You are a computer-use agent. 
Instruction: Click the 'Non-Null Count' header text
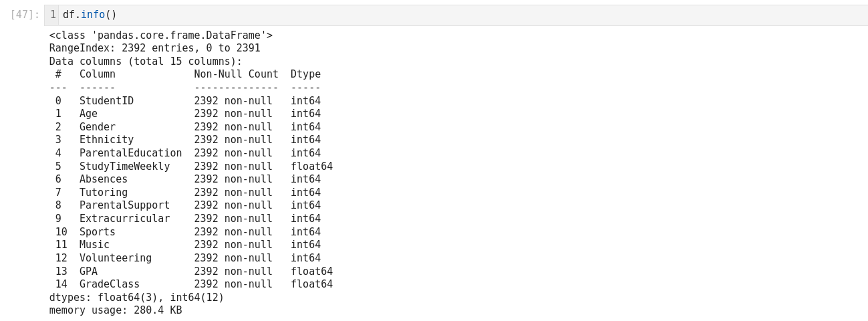point(236,74)
